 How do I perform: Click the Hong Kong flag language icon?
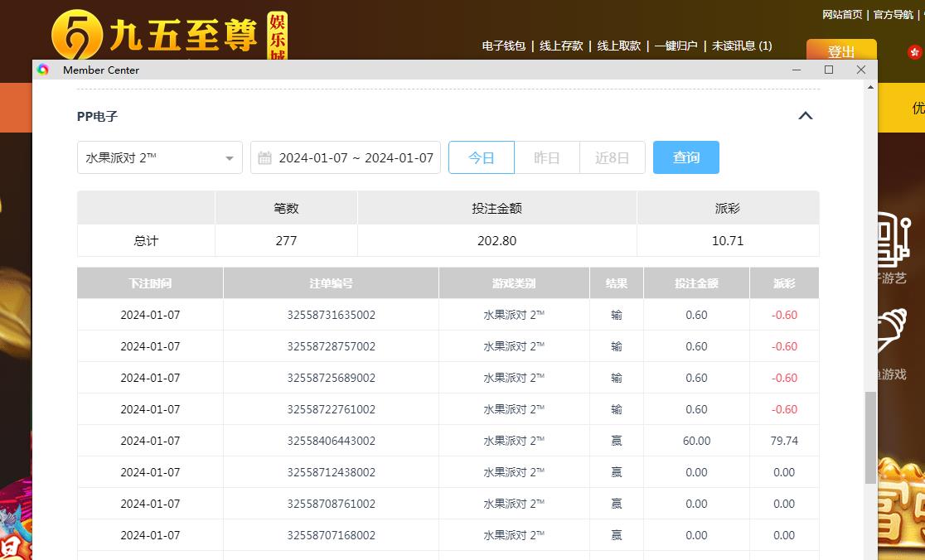(915, 51)
